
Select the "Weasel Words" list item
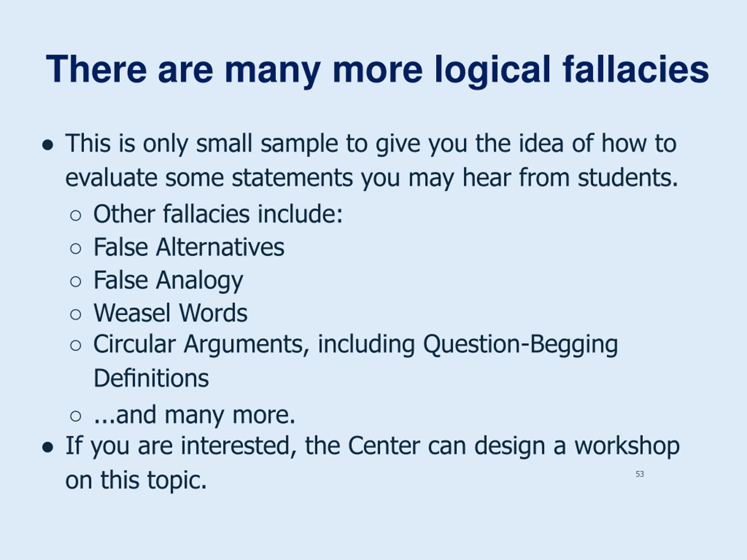170,313
